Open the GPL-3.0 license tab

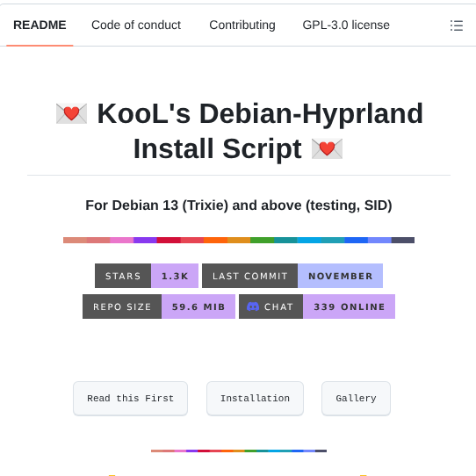coord(346,25)
